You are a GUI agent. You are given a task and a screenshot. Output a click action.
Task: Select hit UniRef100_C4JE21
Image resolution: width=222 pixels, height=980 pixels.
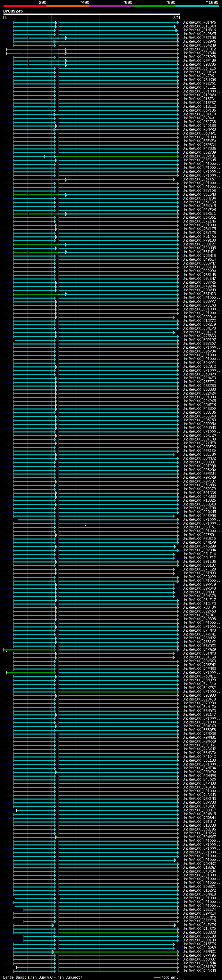click(x=199, y=88)
